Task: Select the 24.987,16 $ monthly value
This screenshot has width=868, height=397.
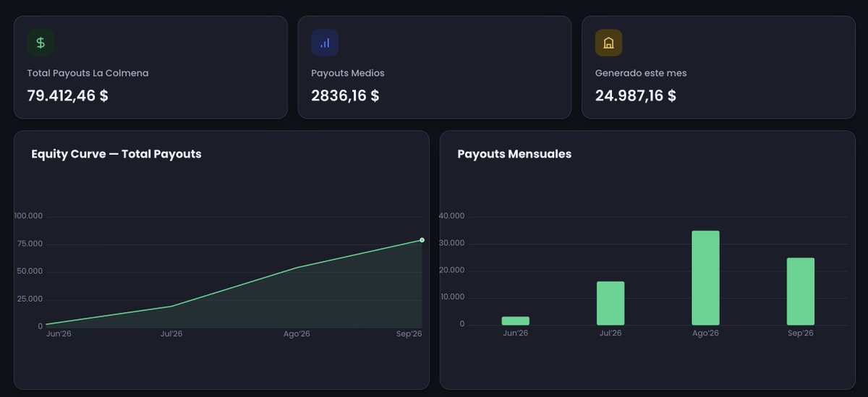Action: (x=636, y=95)
